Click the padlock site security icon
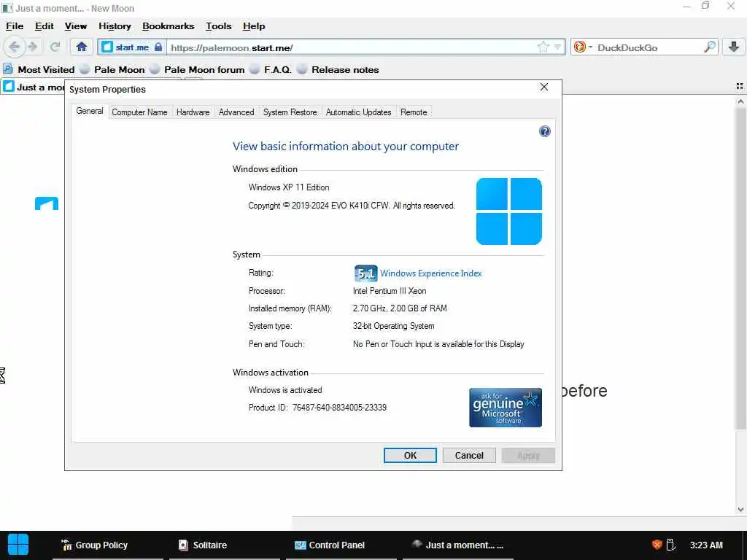This screenshot has width=747, height=560. point(158,47)
